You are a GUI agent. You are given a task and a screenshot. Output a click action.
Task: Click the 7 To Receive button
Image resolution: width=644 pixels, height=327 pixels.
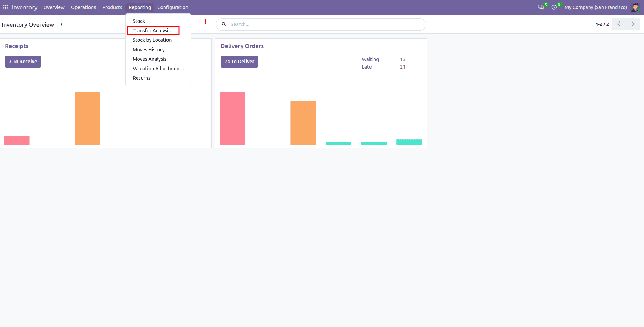click(23, 62)
